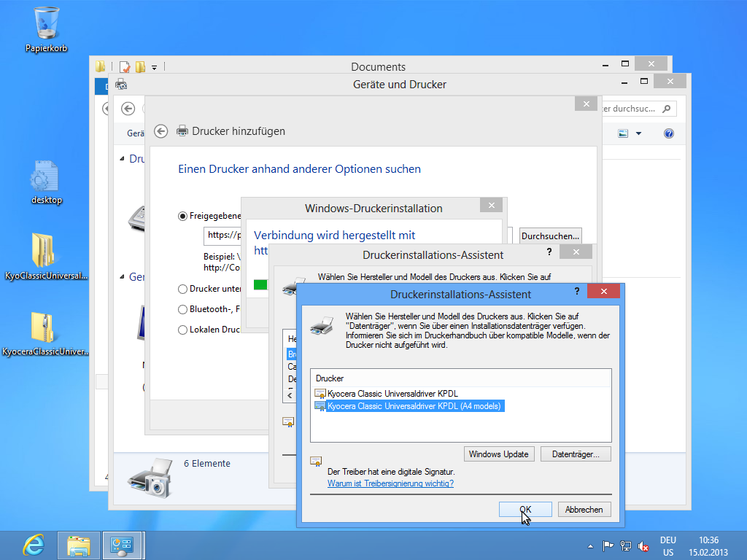
Task: Click the Properties quick-access icon in Documents window
Action: (124, 66)
